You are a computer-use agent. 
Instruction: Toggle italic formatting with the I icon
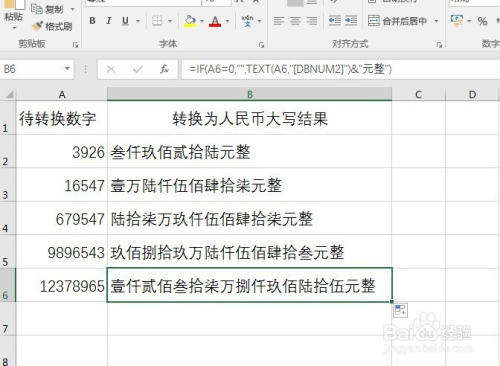pos(108,21)
